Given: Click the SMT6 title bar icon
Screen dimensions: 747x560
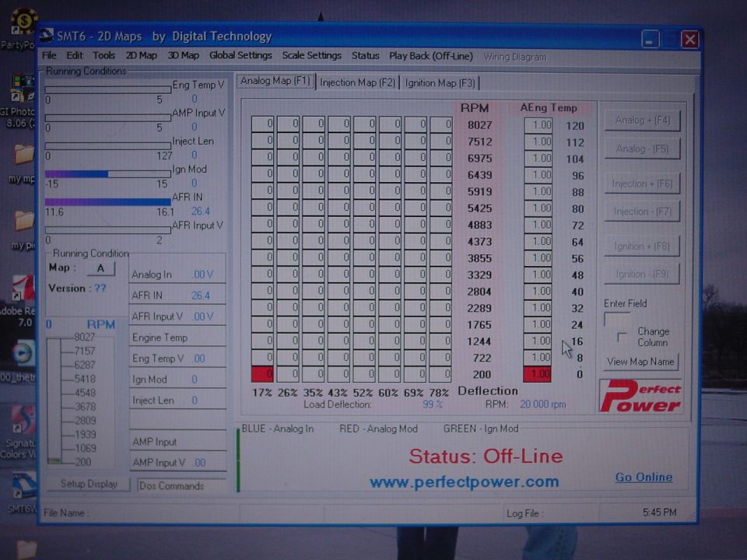Looking at the screenshot, I should coord(46,35).
